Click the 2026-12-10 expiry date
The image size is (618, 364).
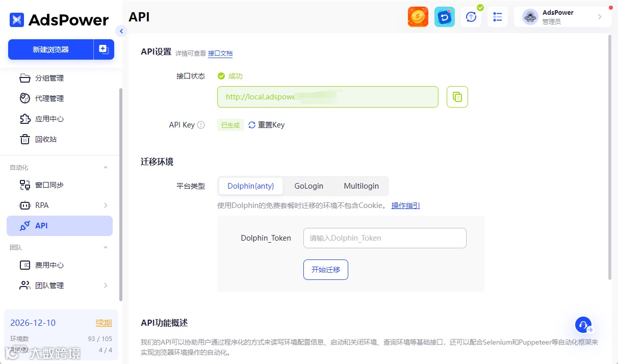pos(33,323)
